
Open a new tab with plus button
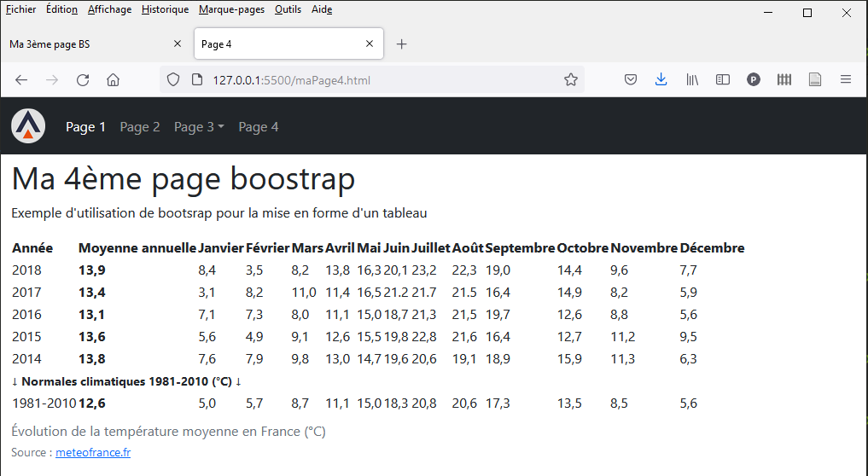click(402, 44)
